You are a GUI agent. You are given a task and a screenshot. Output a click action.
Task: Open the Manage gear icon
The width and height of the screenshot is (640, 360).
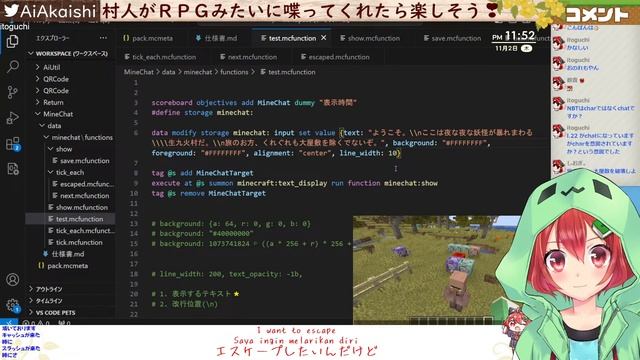12,305
